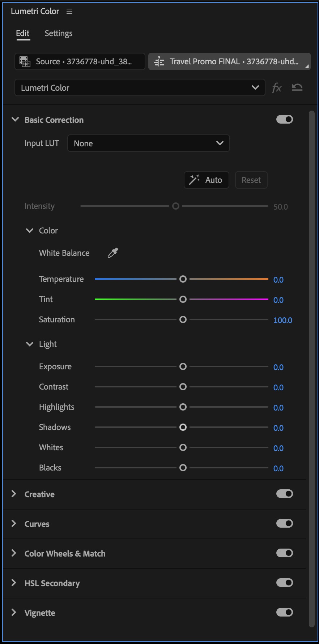Click the Exposure value 0.0
This screenshot has height=644, width=319.
(x=278, y=367)
